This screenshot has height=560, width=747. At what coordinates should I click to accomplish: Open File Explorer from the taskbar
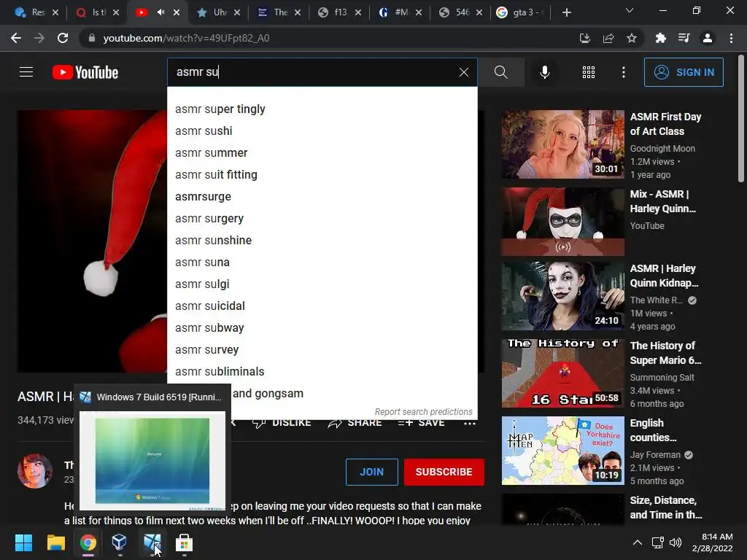(55, 542)
